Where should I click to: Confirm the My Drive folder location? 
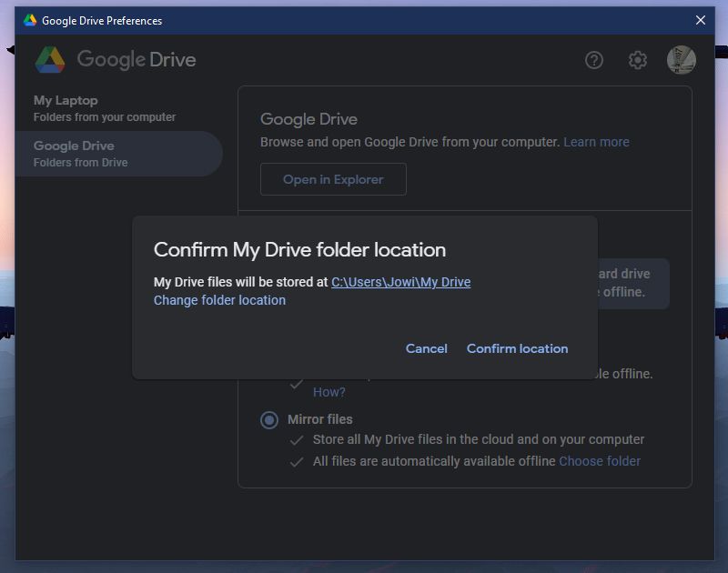[517, 348]
